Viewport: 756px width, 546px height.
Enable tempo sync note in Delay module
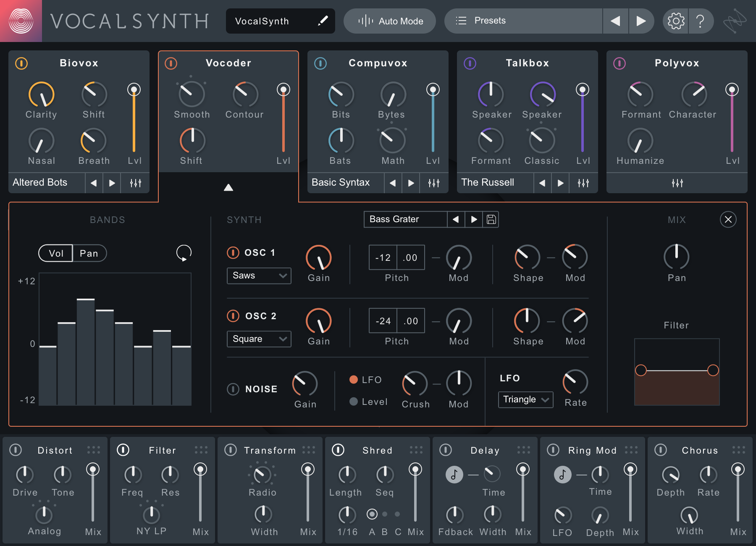[454, 475]
